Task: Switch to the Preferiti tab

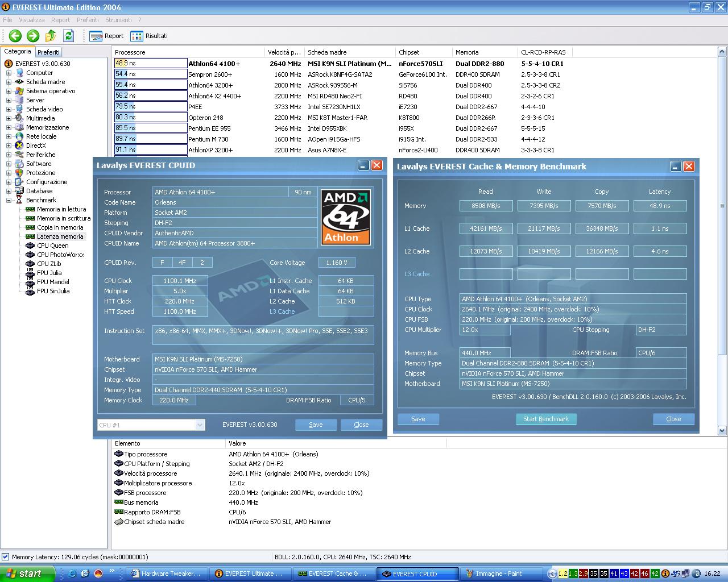Action: coord(48,52)
